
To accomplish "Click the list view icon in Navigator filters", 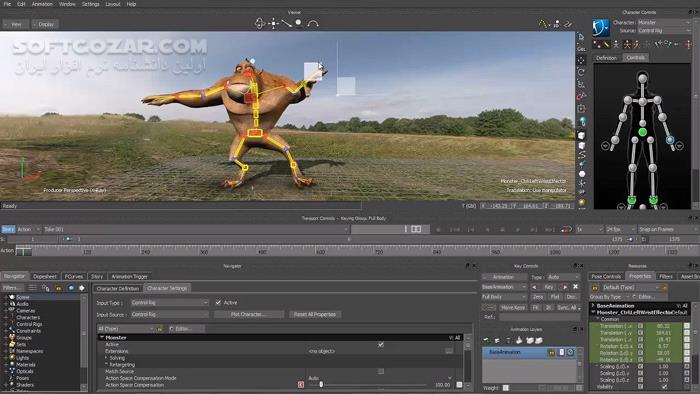I will 33,288.
